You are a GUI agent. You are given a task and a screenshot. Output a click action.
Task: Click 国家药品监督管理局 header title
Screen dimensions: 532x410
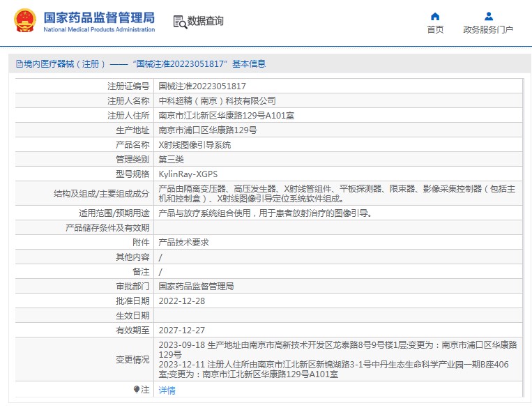[99, 17]
